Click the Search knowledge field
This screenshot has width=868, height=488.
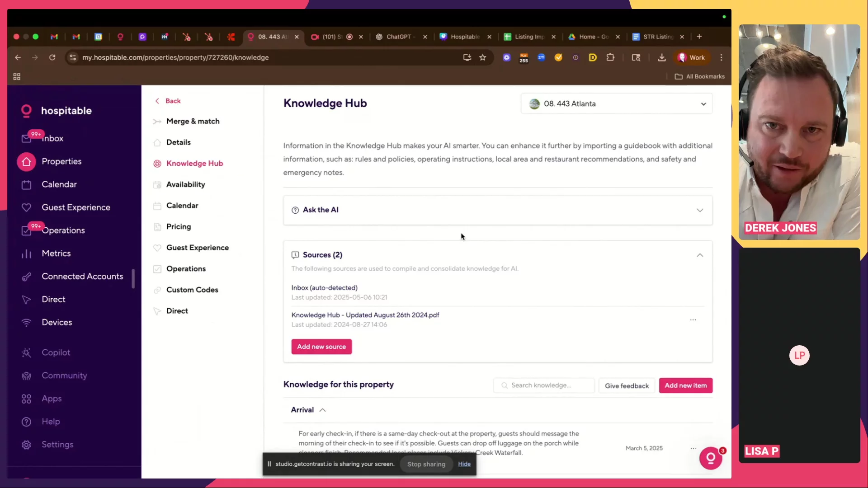544,385
